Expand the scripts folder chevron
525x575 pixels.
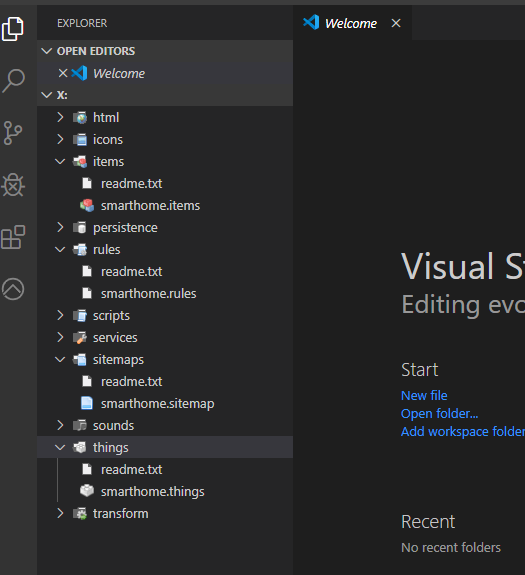60,315
